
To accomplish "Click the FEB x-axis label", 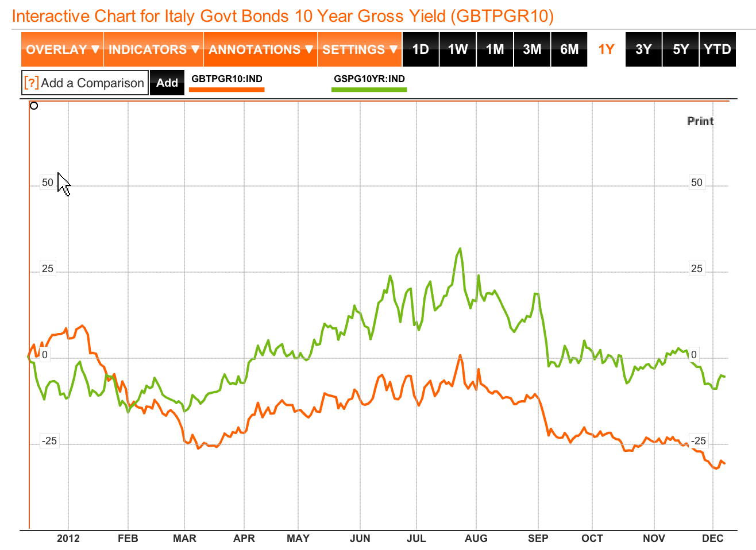I will 128,538.
